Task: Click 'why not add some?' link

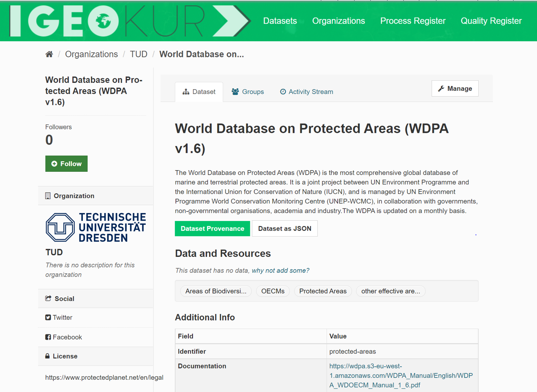Action: (x=281, y=271)
